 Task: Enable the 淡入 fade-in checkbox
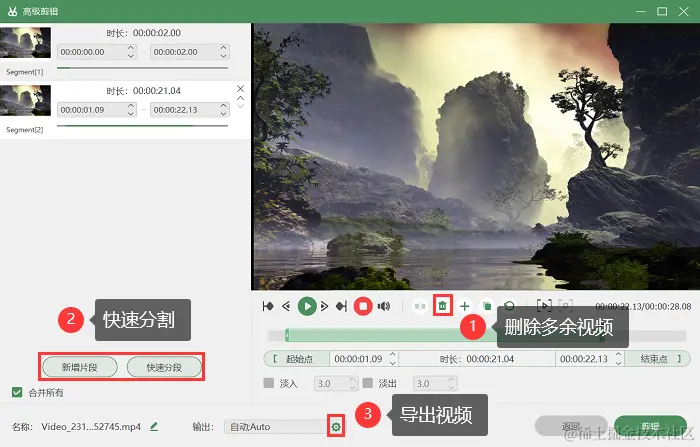tap(269, 383)
